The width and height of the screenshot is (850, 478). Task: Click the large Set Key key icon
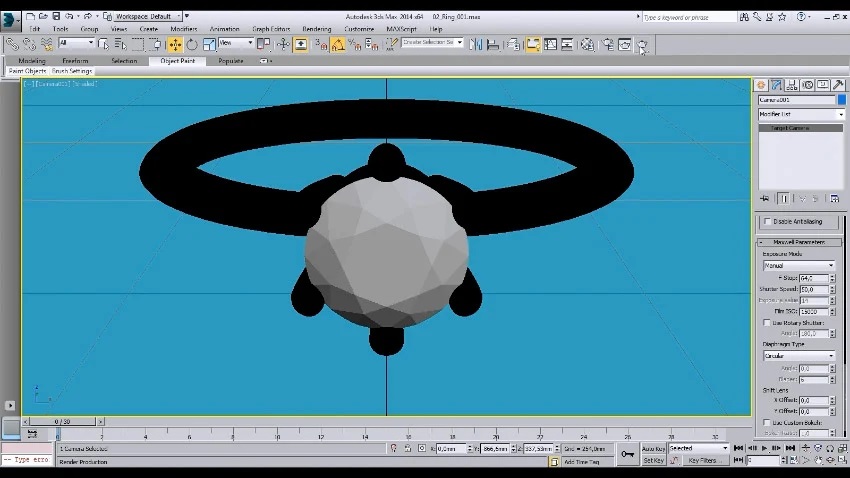pos(627,455)
